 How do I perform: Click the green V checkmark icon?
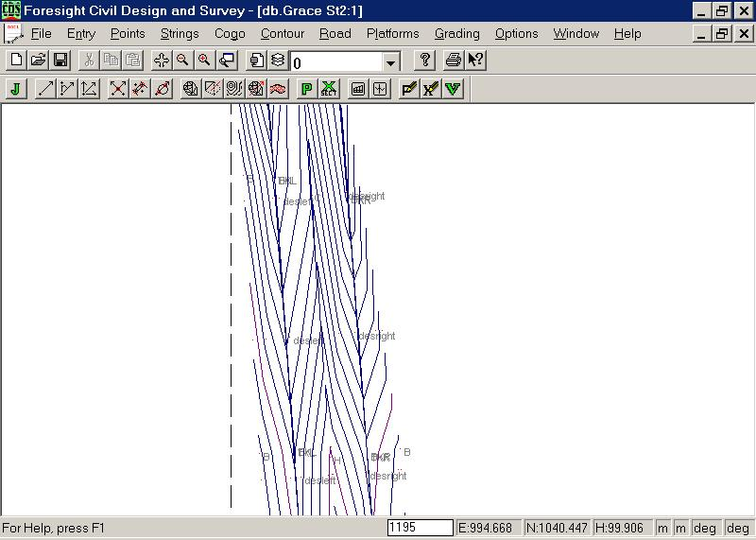453,89
